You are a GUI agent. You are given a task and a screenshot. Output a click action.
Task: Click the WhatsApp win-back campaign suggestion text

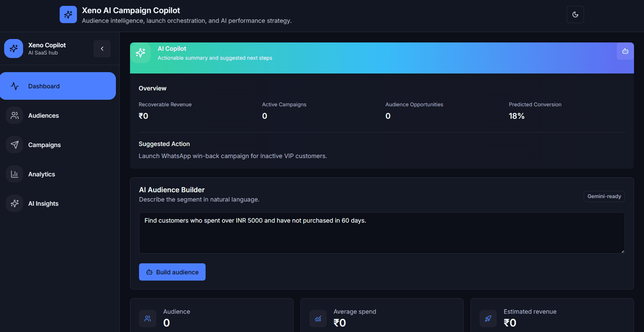click(x=233, y=156)
